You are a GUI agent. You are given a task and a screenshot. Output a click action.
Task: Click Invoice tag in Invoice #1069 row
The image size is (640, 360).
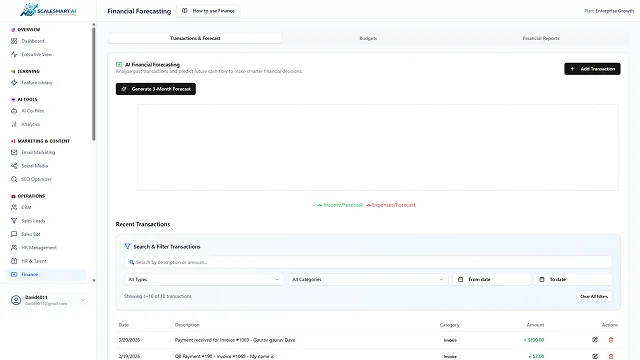click(450, 340)
